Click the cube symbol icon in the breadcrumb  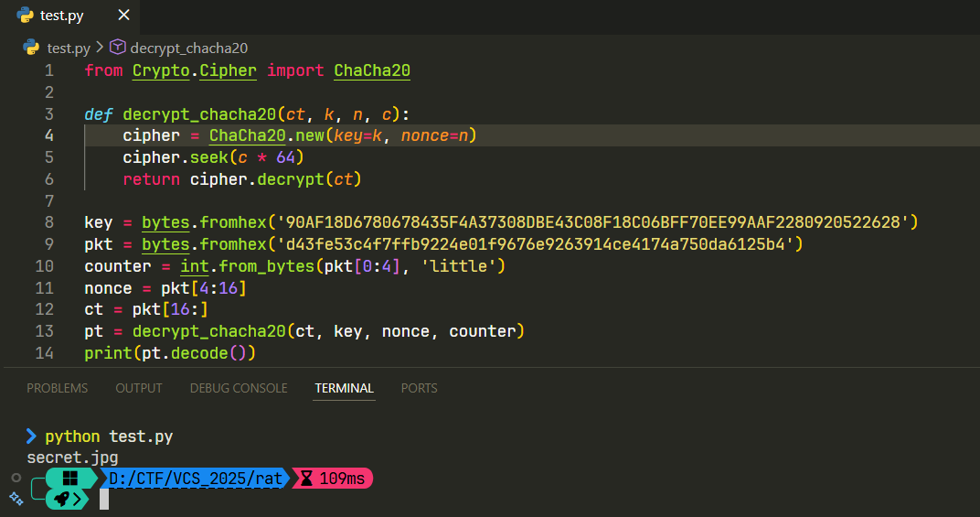pyautogui.click(x=117, y=48)
